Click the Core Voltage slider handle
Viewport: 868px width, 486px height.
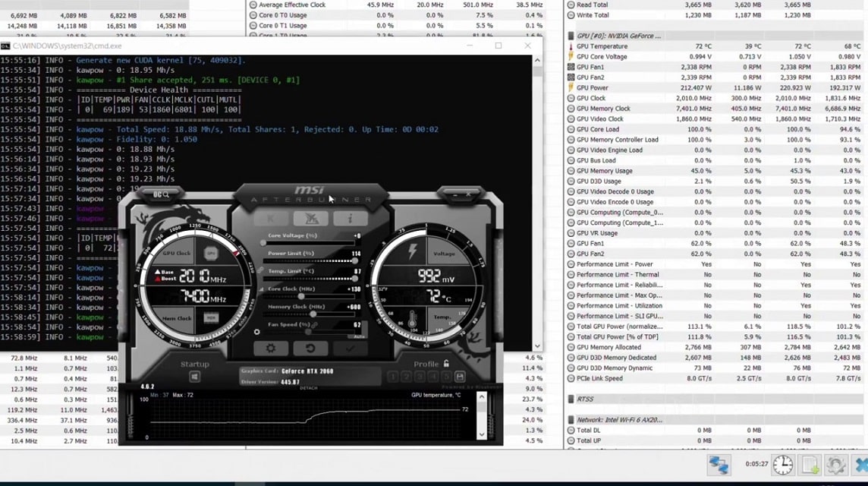(x=263, y=243)
